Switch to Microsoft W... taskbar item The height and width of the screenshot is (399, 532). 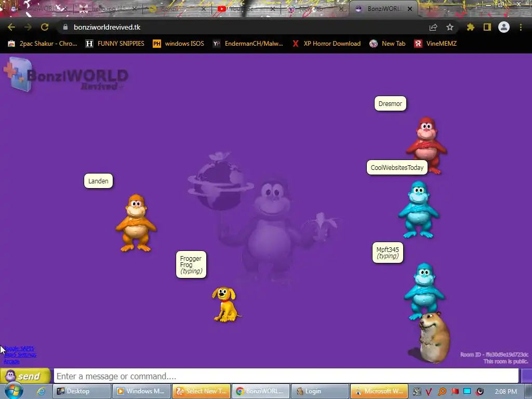click(x=379, y=391)
